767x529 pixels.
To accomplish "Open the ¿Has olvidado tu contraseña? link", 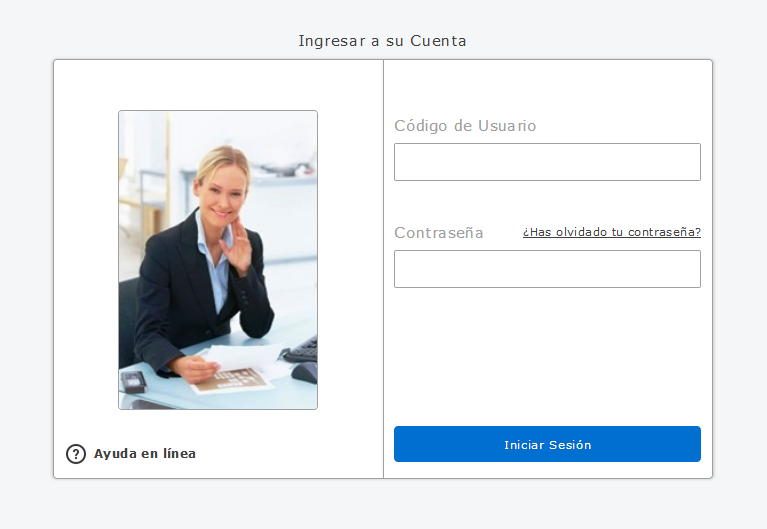I will pyautogui.click(x=611, y=232).
